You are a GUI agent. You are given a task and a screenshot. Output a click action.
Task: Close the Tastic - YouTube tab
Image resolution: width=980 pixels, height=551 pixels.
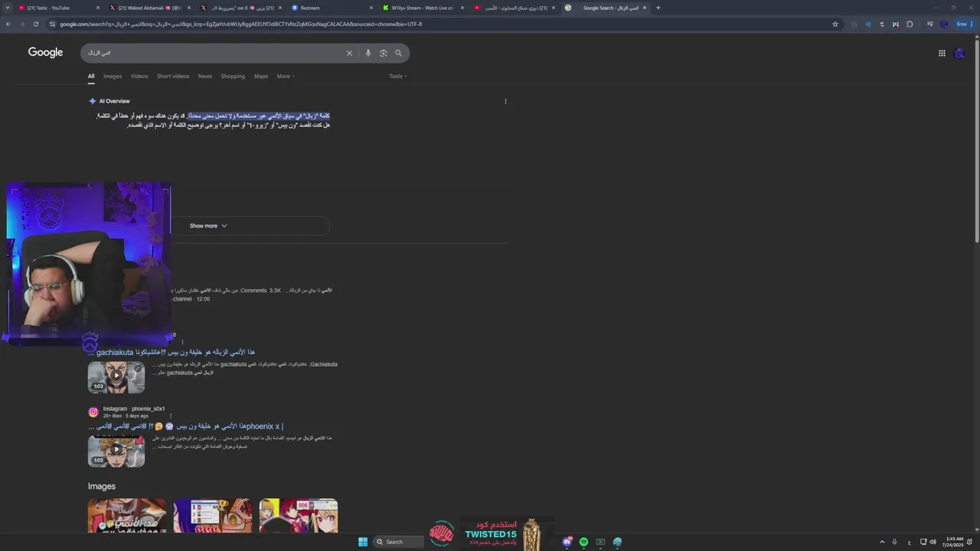point(98,8)
